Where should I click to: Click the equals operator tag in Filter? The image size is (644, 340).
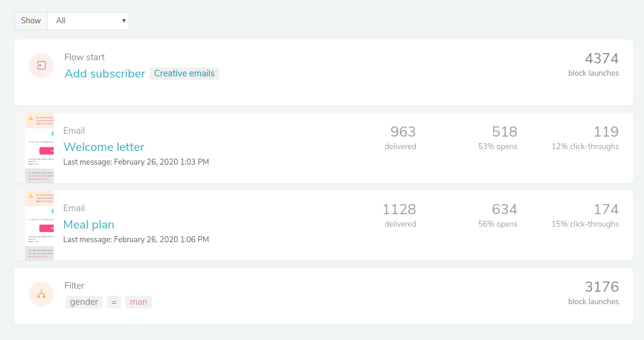114,302
